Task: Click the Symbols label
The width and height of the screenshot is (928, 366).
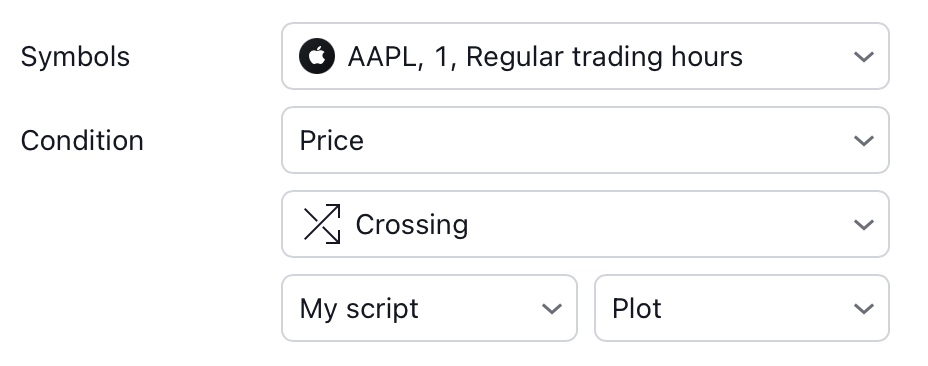Action: coord(75,57)
